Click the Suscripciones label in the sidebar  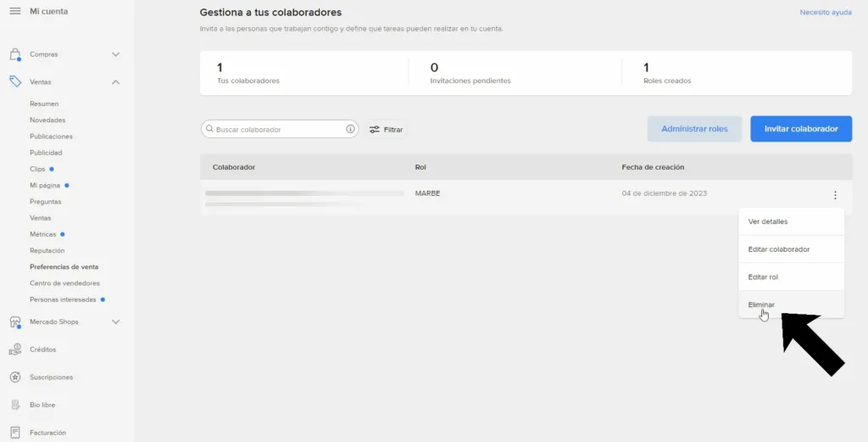[52, 378]
